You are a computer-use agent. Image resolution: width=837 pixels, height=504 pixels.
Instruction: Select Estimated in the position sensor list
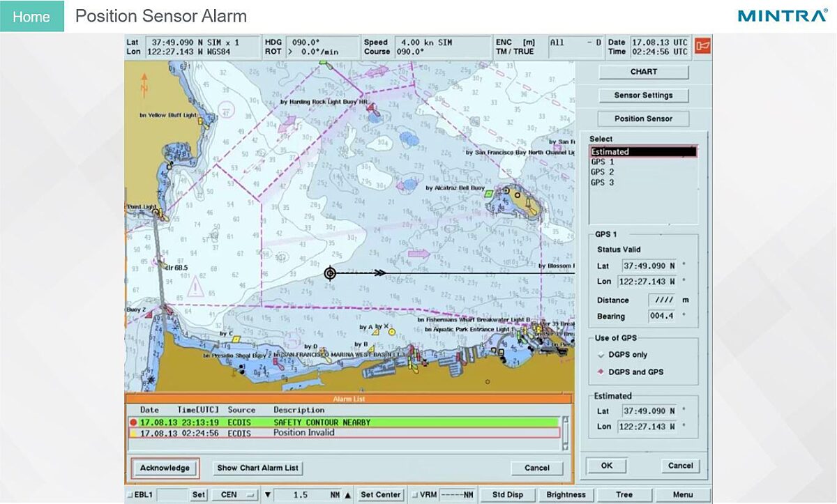pos(643,152)
